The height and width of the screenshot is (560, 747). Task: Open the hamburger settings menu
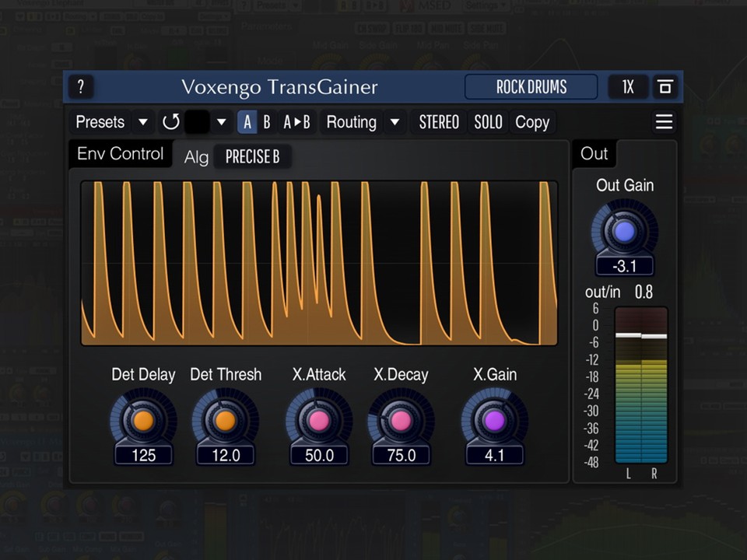[664, 121]
